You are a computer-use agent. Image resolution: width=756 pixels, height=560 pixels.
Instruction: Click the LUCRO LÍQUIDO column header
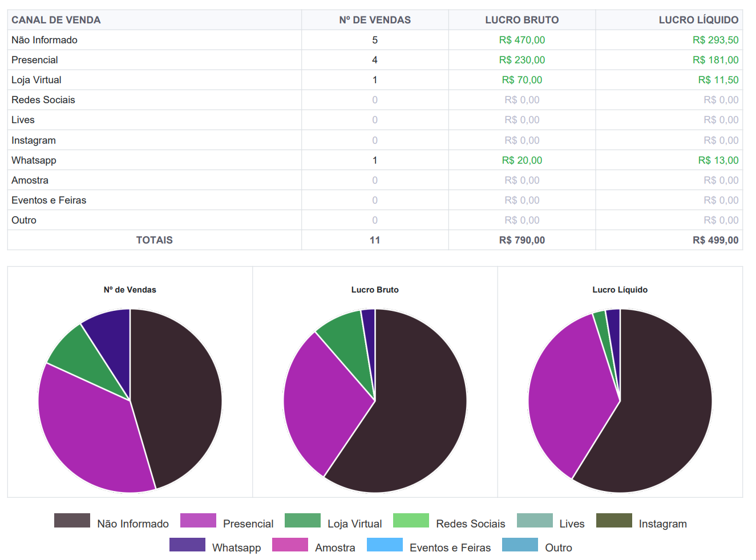[698, 20]
